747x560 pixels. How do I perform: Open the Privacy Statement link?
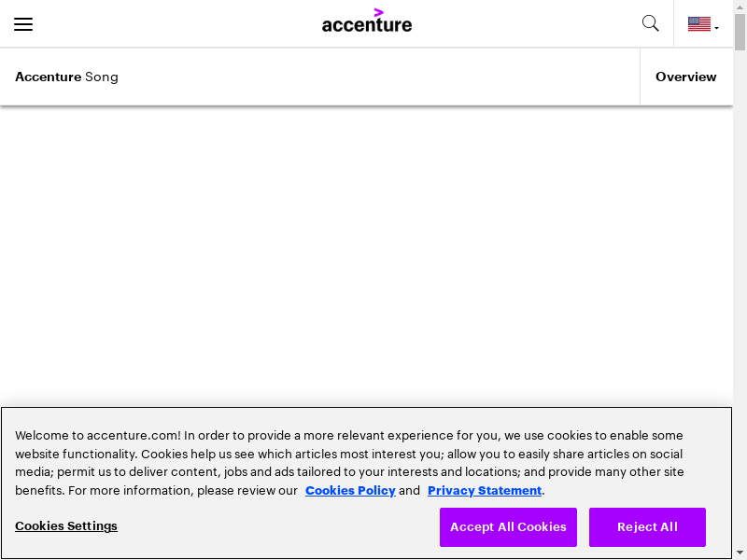pyautogui.click(x=485, y=490)
